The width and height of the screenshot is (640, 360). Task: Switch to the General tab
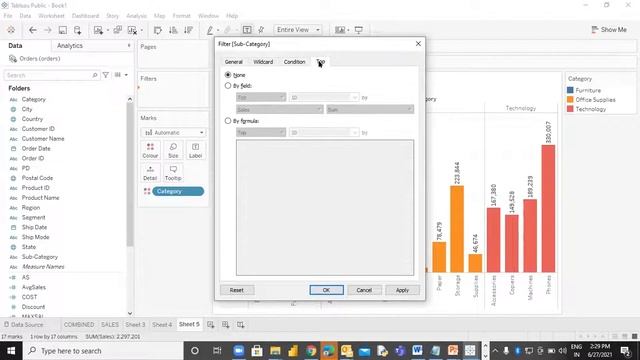pos(233,62)
